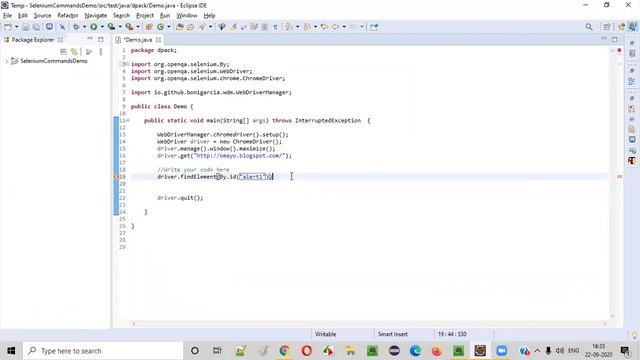Click the Windows Start button
Screen dimensions: 640x360
[x=11, y=351]
